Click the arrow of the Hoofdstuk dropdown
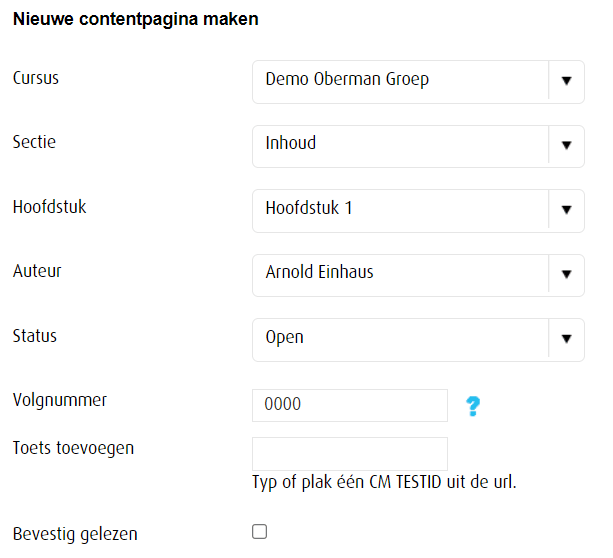The width and height of the screenshot is (613, 558). 566,210
